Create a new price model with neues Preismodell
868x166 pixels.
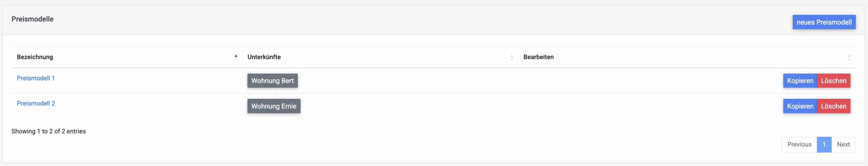point(824,22)
